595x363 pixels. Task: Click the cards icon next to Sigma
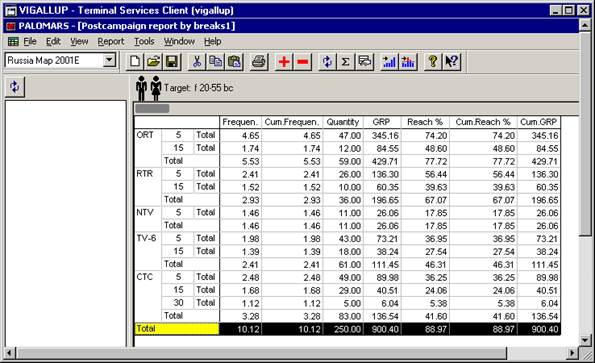[364, 61]
